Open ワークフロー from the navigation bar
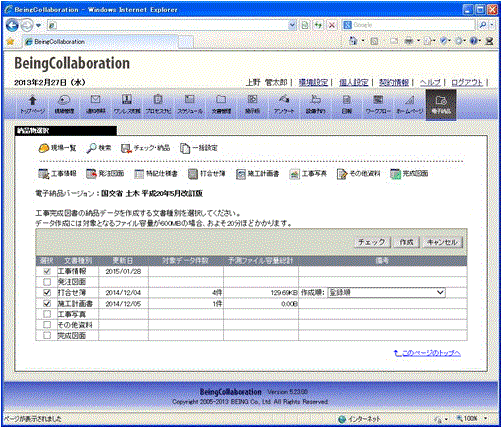Image resolution: width=502 pixels, height=428 pixels. 378,104
